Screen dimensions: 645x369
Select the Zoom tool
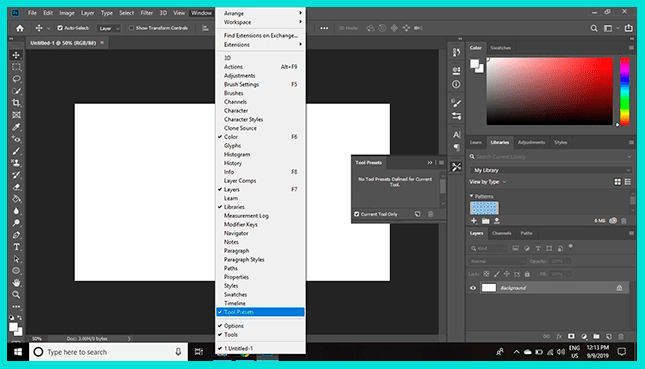point(16,295)
